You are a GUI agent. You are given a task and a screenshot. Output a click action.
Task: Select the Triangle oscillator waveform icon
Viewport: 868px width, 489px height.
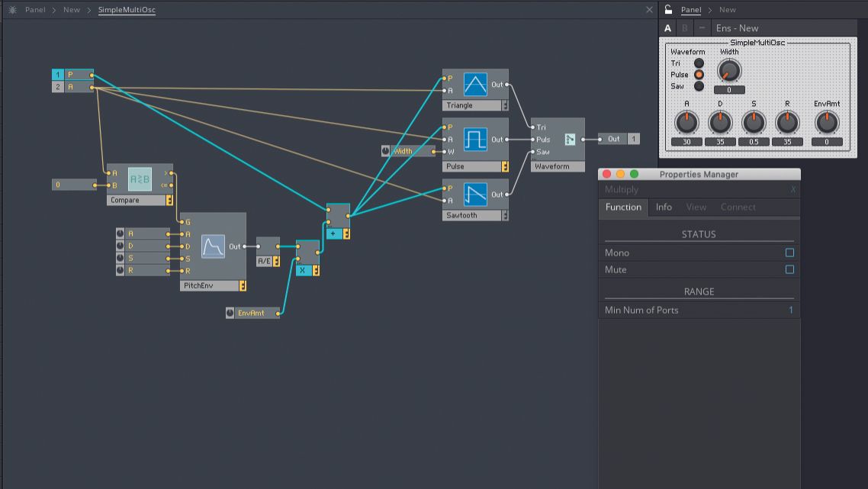475,82
